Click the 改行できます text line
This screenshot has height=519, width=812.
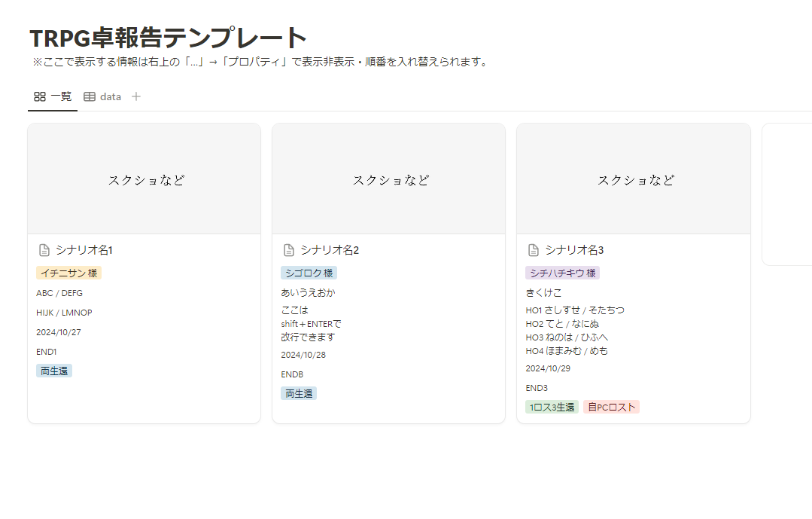[x=308, y=337]
